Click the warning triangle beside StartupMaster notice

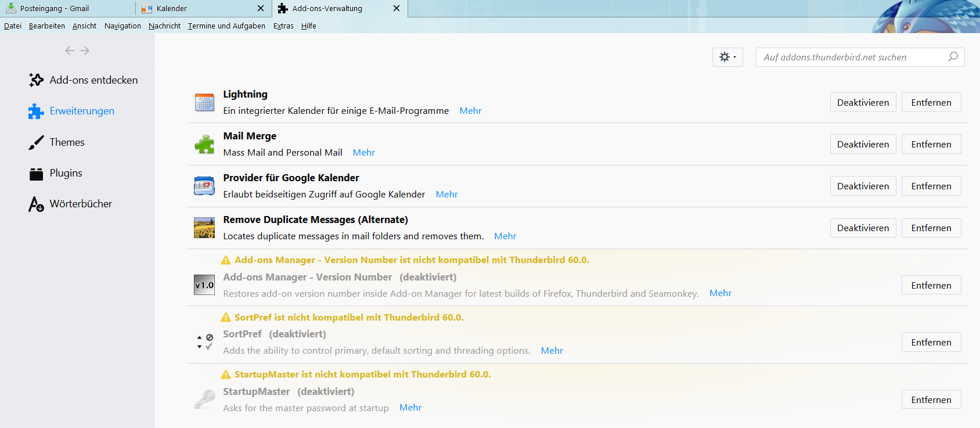226,375
